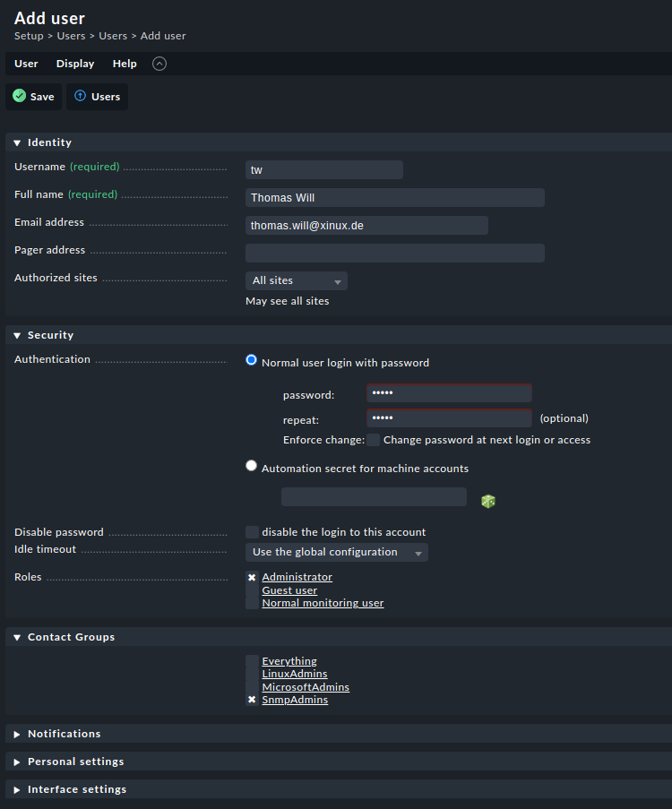Enable Change password at next login checkbox
Image resolution: width=672 pixels, height=809 pixels.
click(x=373, y=440)
